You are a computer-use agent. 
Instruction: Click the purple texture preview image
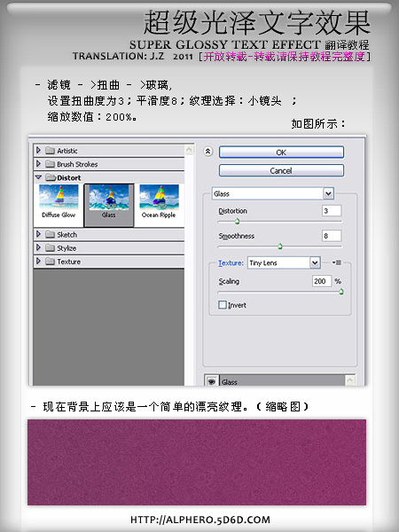(197, 462)
